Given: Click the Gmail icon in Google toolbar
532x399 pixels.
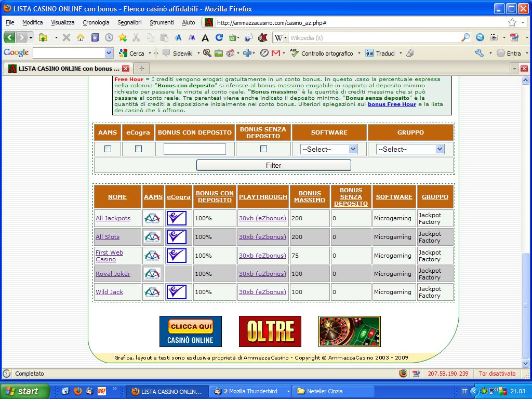Looking at the screenshot, I should 276,53.
